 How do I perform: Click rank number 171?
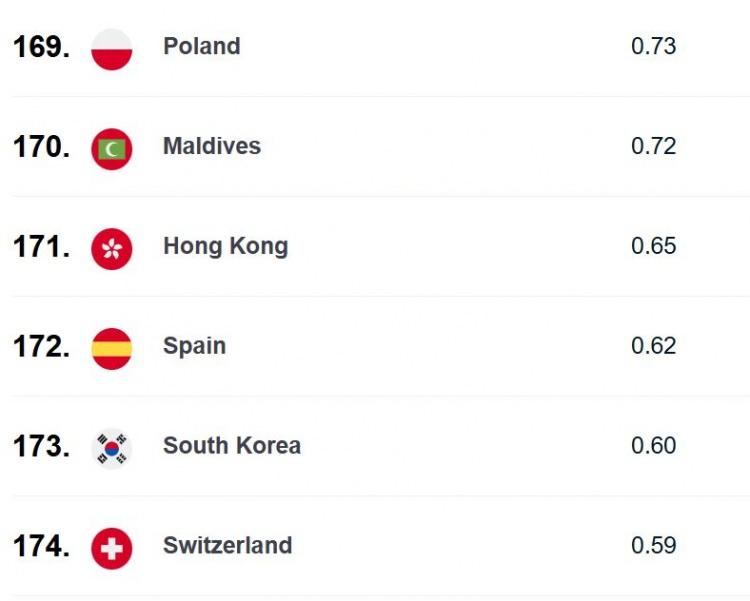coord(42,246)
